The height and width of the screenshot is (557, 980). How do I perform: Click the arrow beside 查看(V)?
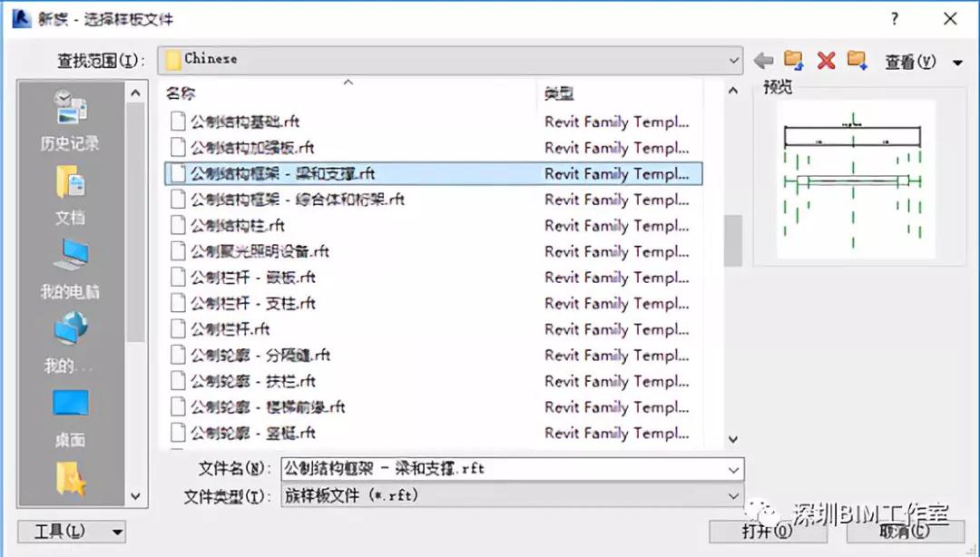click(x=957, y=62)
